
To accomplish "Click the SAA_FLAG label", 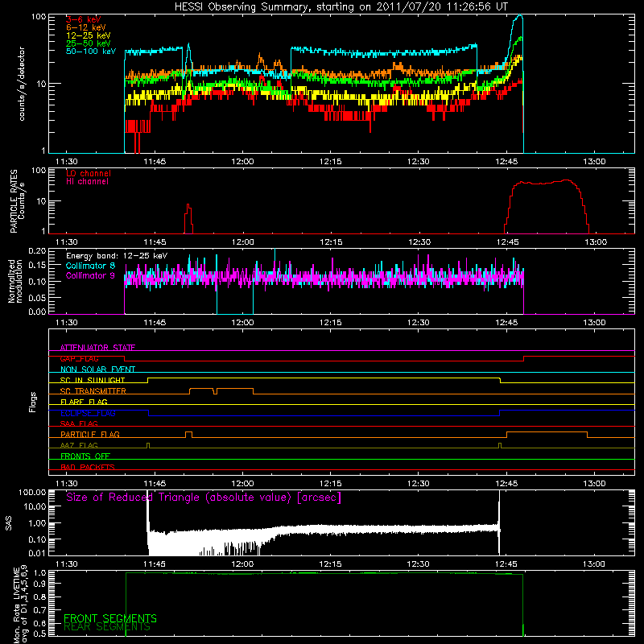I will tap(79, 423).
